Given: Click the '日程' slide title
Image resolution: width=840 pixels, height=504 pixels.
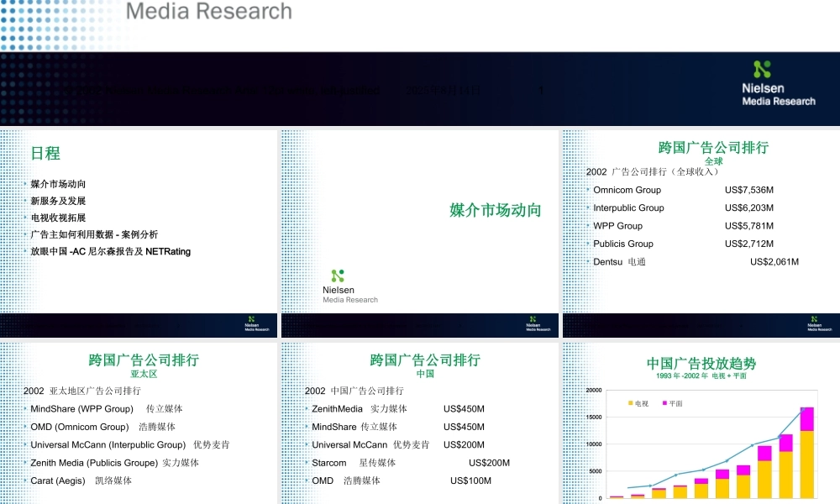Looking at the screenshot, I should [45, 153].
